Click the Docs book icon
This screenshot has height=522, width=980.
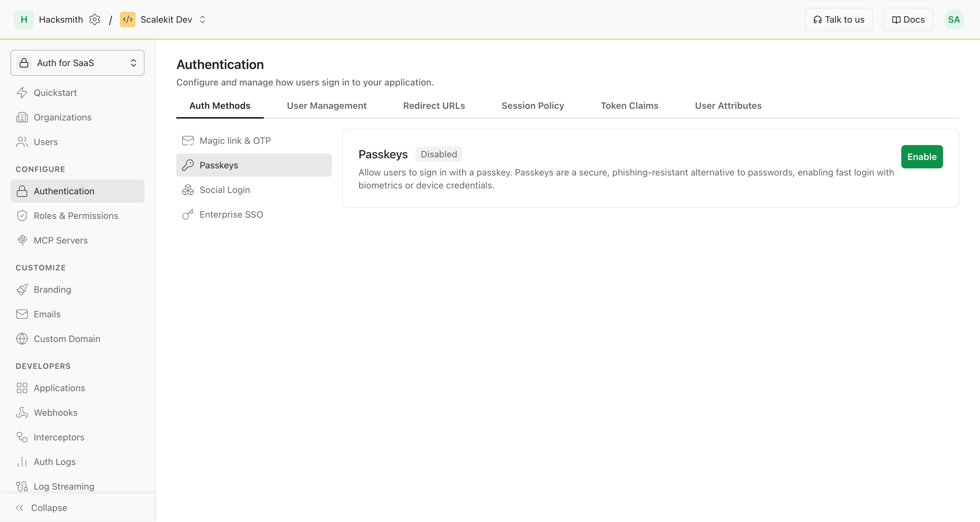[896, 20]
